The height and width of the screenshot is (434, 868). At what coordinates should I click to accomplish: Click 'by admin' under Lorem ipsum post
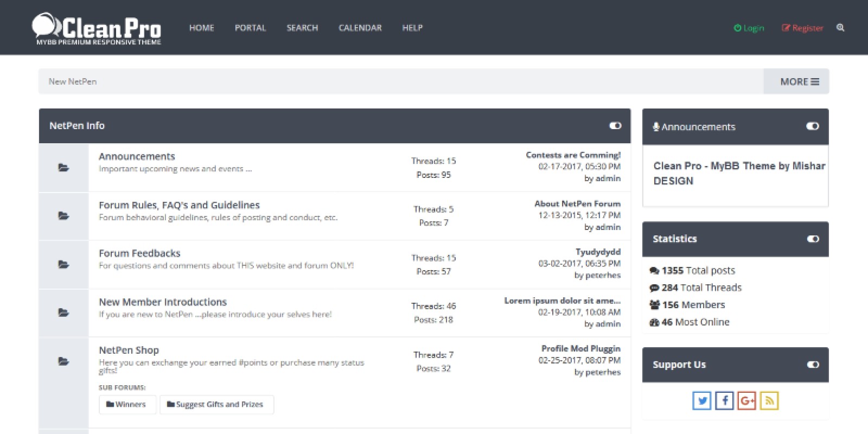(x=602, y=324)
